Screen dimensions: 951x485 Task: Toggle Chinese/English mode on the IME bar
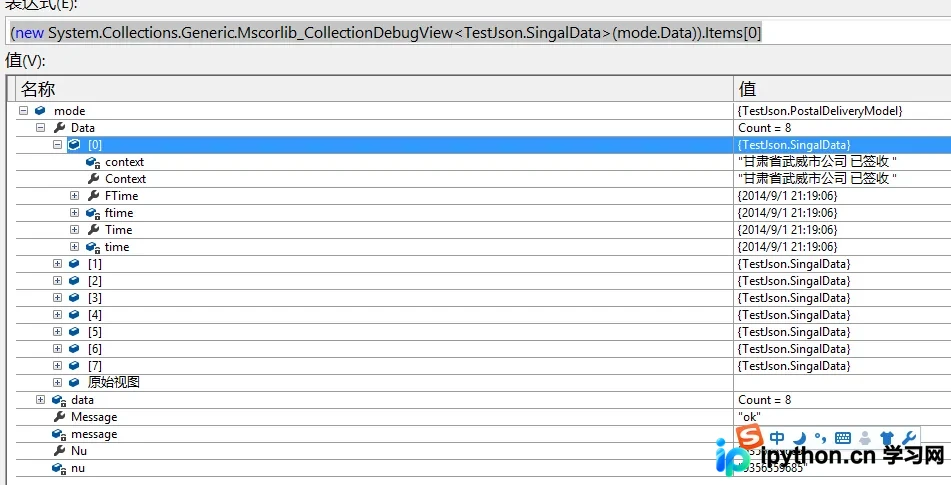(x=777, y=437)
